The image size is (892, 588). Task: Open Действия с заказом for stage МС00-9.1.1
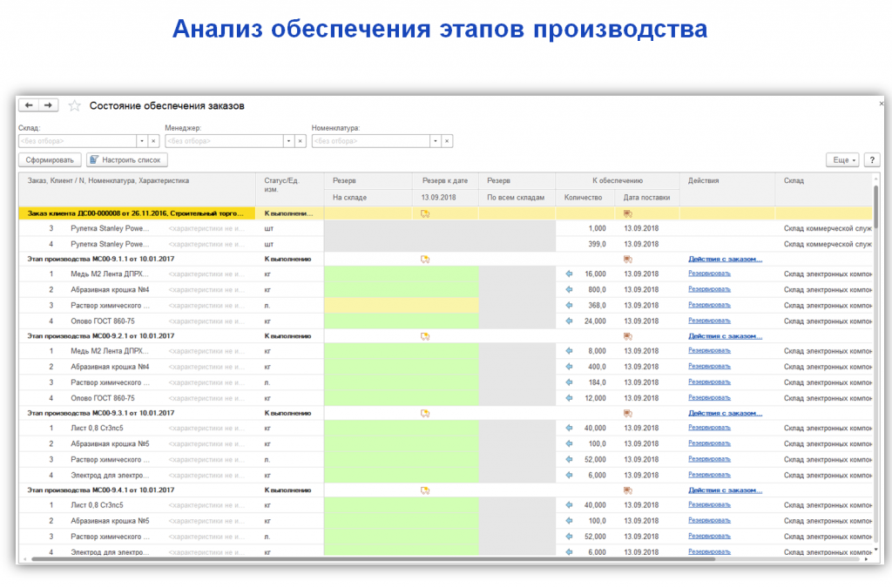(x=725, y=260)
